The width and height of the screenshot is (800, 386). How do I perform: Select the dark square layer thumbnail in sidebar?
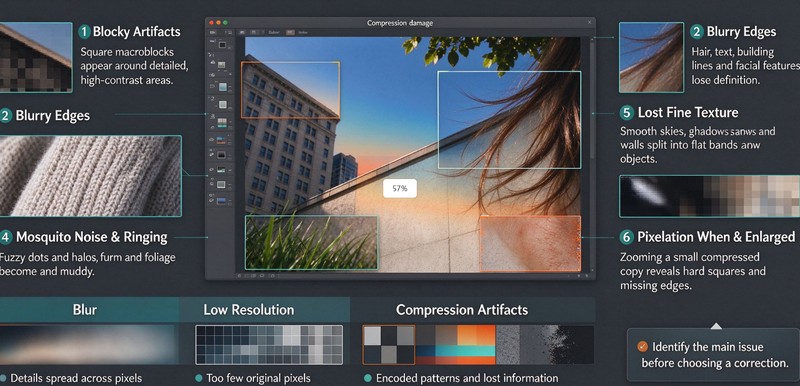pyautogui.click(x=222, y=45)
